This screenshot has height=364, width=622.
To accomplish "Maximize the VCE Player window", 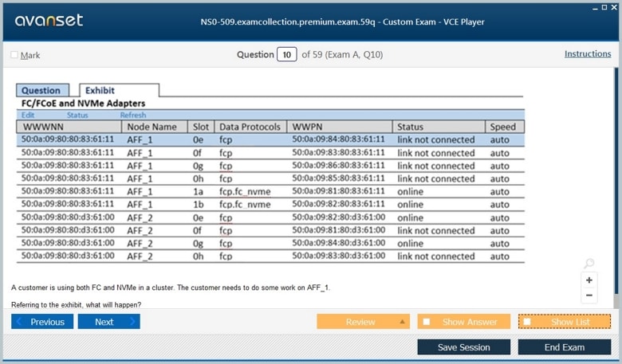I will click(x=604, y=7).
